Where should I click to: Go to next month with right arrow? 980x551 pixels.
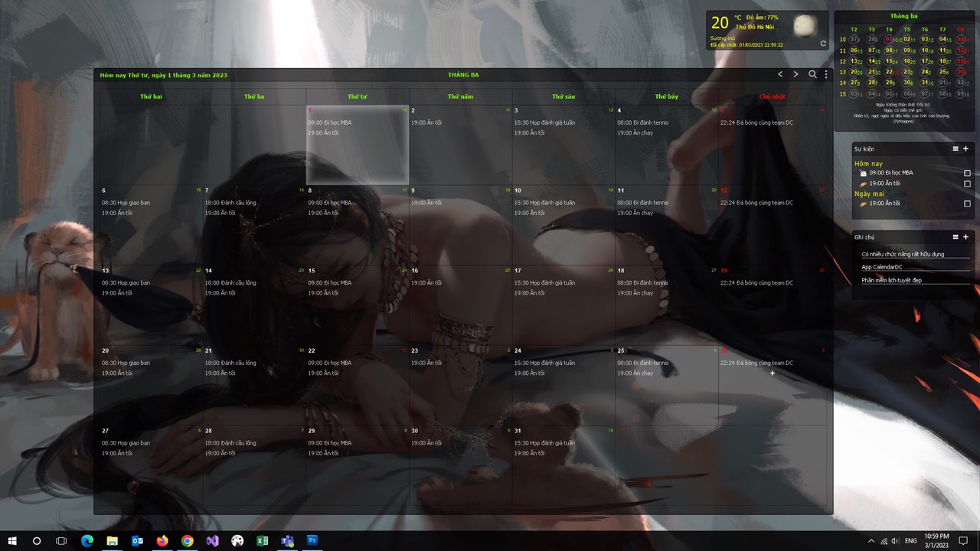[795, 74]
